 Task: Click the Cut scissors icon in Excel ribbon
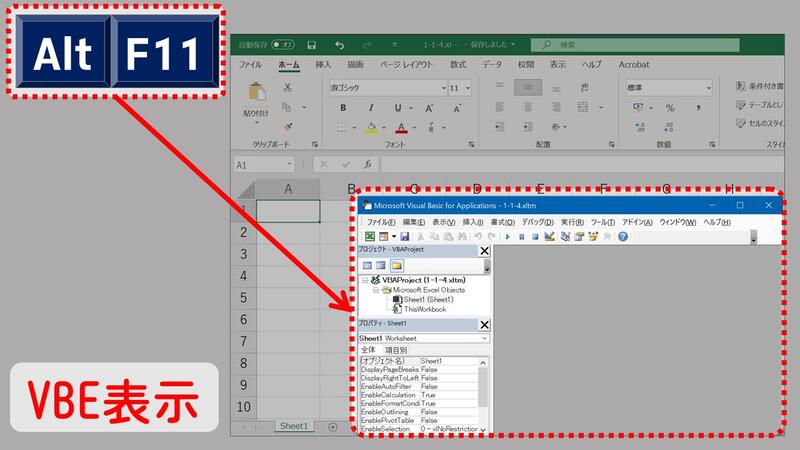coord(288,87)
